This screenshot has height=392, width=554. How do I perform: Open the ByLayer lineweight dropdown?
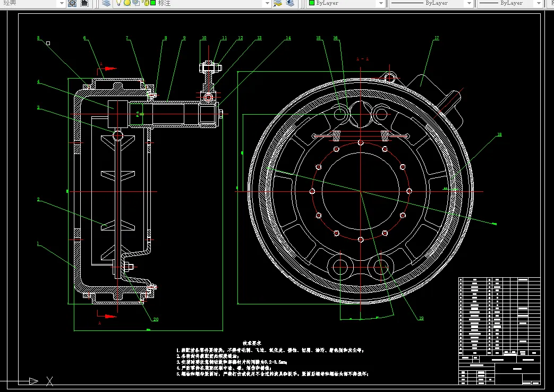click(x=539, y=3)
